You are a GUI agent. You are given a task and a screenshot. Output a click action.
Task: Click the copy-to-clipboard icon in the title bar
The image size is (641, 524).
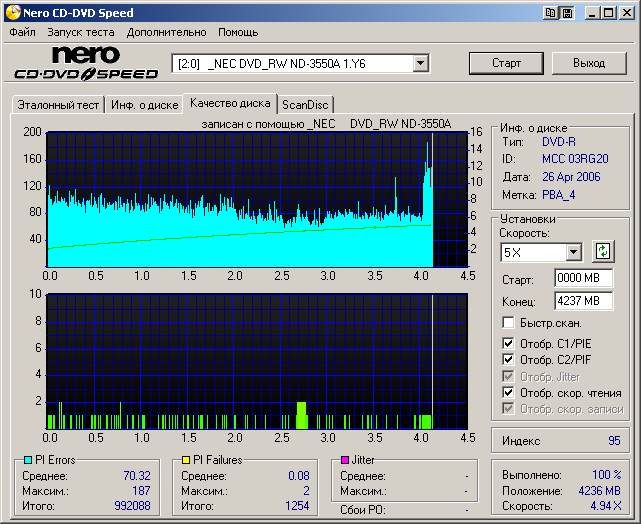click(551, 13)
